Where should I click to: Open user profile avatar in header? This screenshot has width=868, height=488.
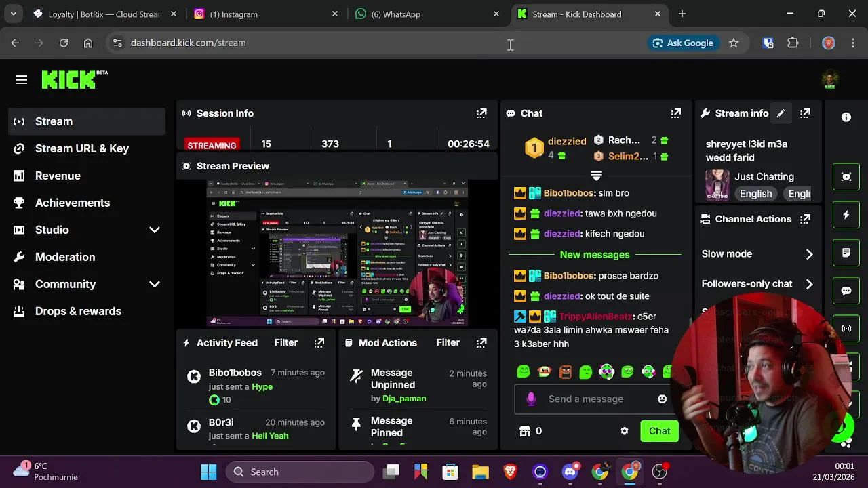point(830,80)
